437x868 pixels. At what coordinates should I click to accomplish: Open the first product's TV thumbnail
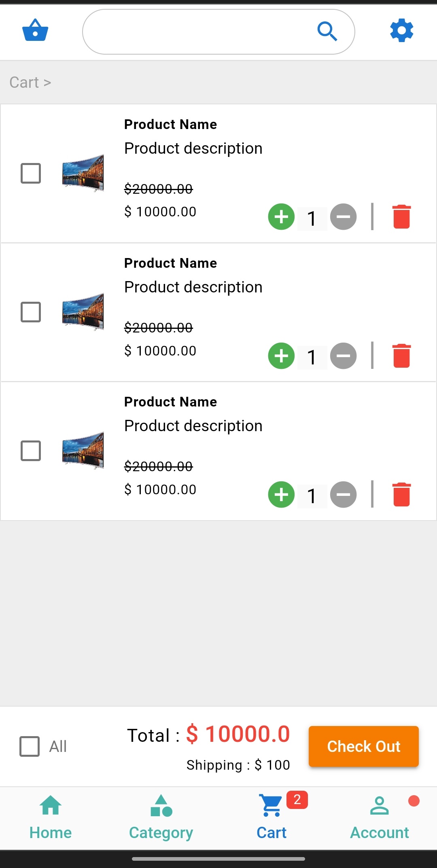(x=83, y=173)
